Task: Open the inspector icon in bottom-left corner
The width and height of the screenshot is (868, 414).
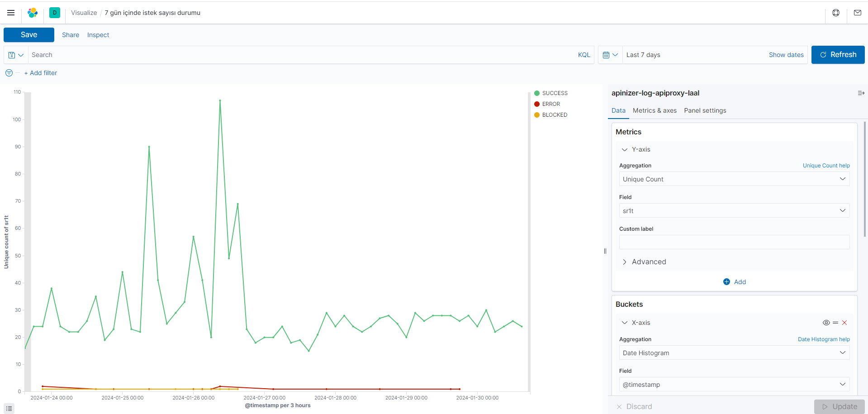Action: [x=9, y=408]
